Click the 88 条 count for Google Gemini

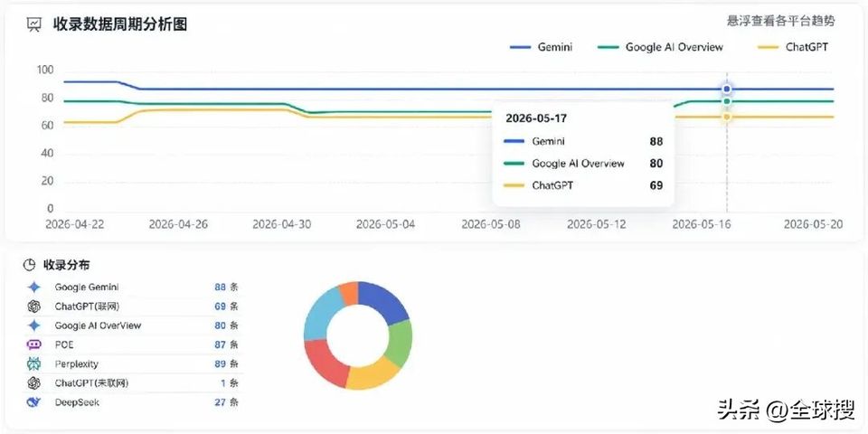pos(226,288)
